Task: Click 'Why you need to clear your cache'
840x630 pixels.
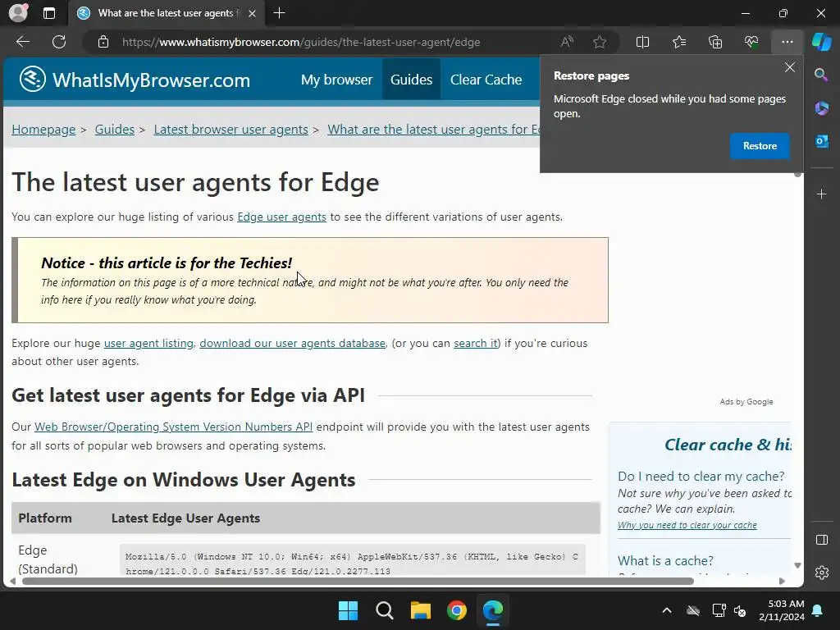Action: (x=687, y=525)
